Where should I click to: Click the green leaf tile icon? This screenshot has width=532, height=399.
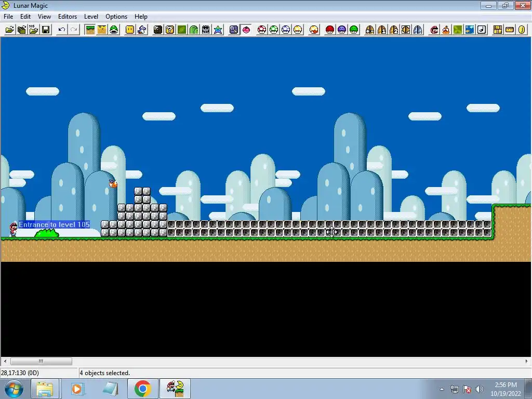[182, 30]
